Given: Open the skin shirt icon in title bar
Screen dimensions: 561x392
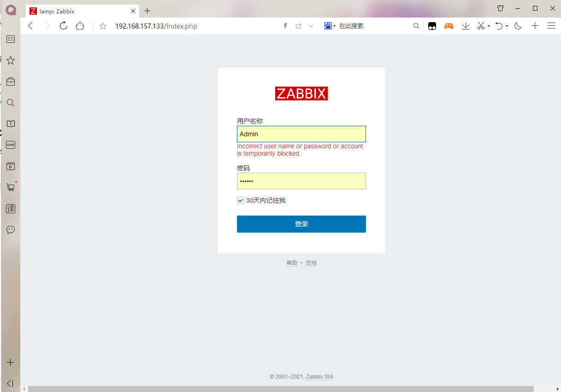Looking at the screenshot, I should coord(501,8).
